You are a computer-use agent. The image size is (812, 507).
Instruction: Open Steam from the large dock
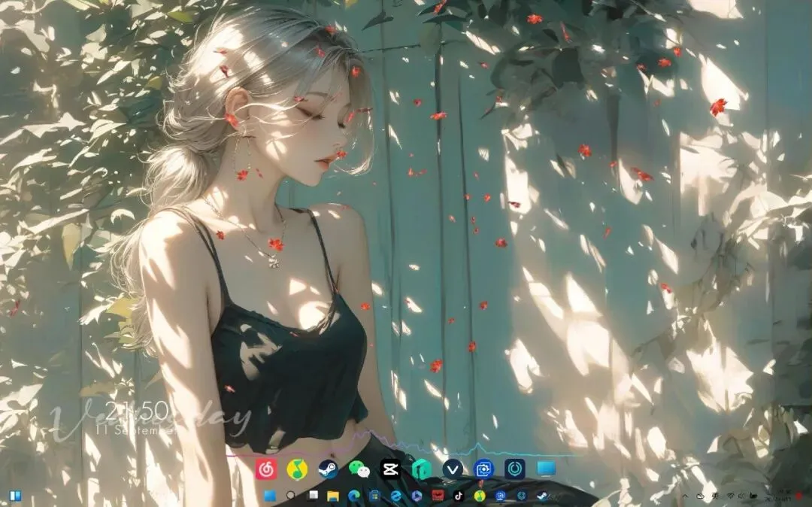tap(329, 469)
